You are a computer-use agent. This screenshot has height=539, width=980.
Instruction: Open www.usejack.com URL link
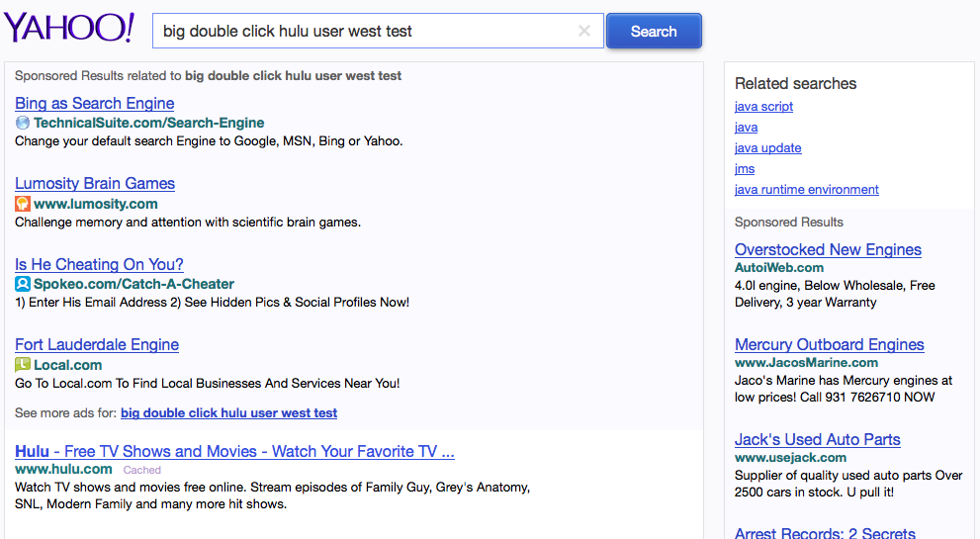click(x=790, y=458)
